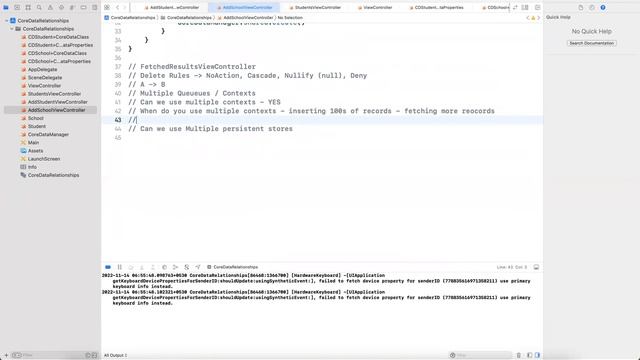The image size is (640, 360).
Task: Open Debug Memory Graph
Action: [x=175, y=267]
